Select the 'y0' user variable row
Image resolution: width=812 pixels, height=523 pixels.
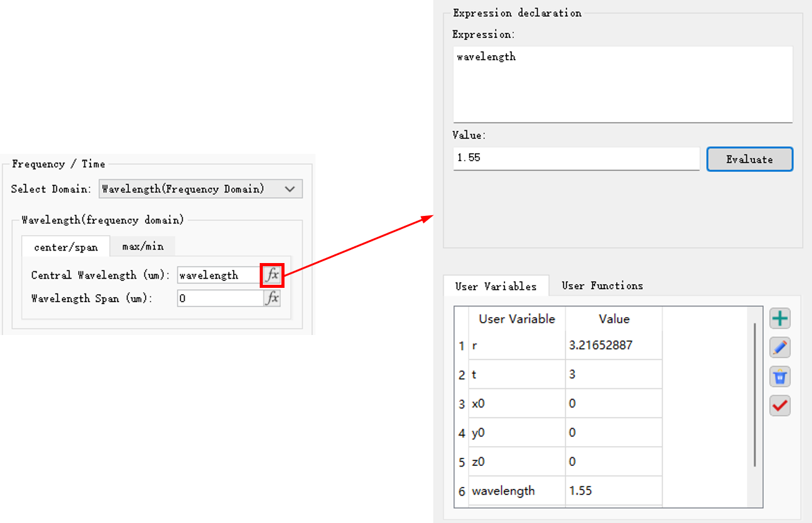pos(558,433)
